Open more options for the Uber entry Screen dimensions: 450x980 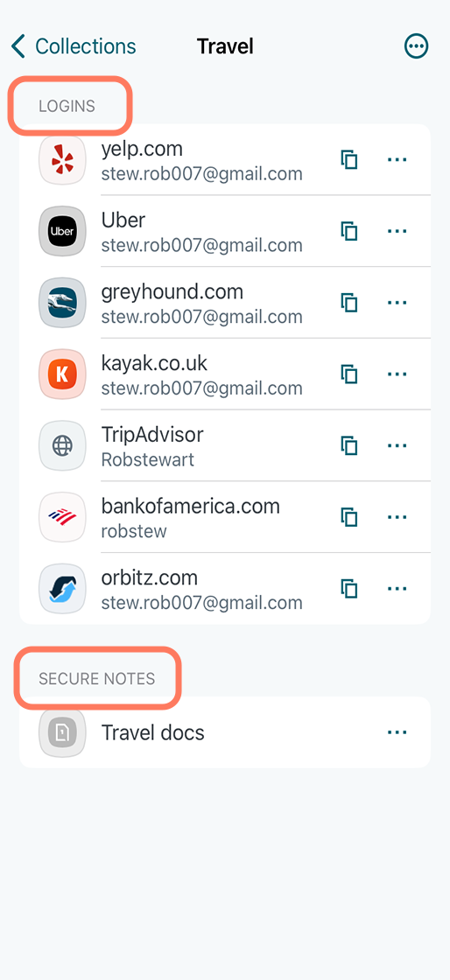[397, 231]
